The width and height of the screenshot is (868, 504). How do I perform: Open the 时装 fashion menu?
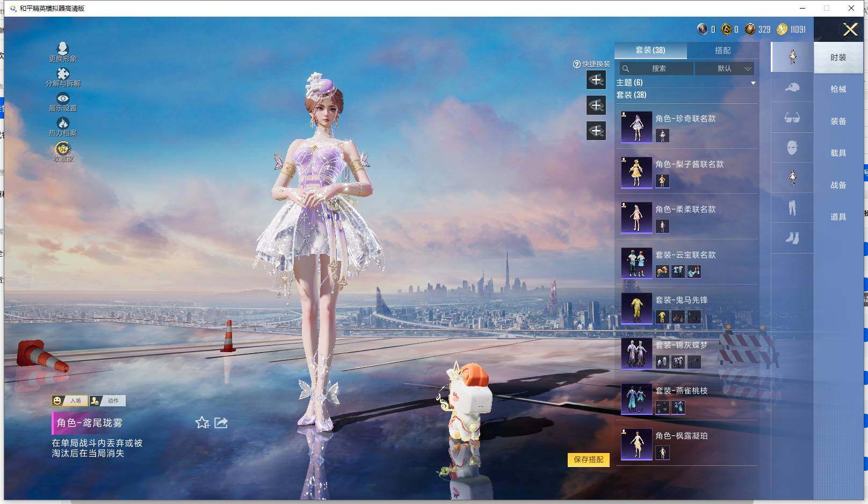[838, 57]
